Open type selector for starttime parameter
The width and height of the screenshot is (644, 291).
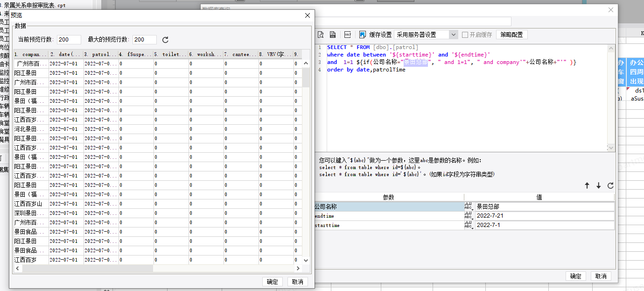tap(469, 225)
